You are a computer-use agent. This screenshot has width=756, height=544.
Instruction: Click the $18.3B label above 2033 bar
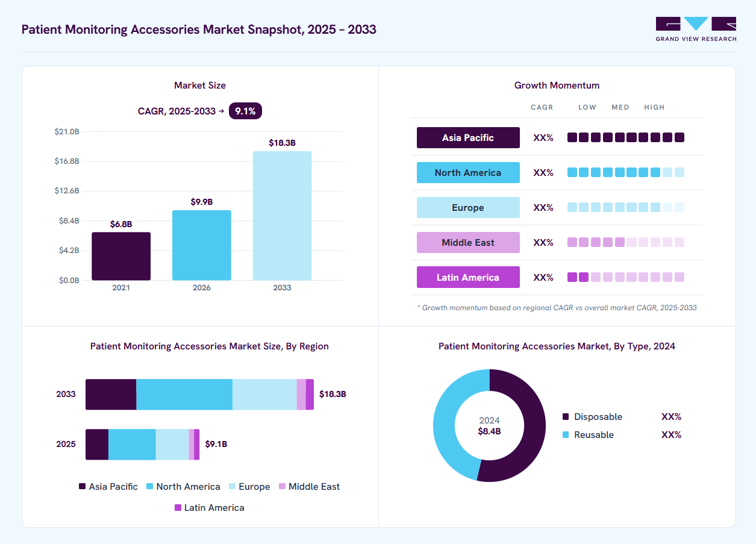click(282, 143)
